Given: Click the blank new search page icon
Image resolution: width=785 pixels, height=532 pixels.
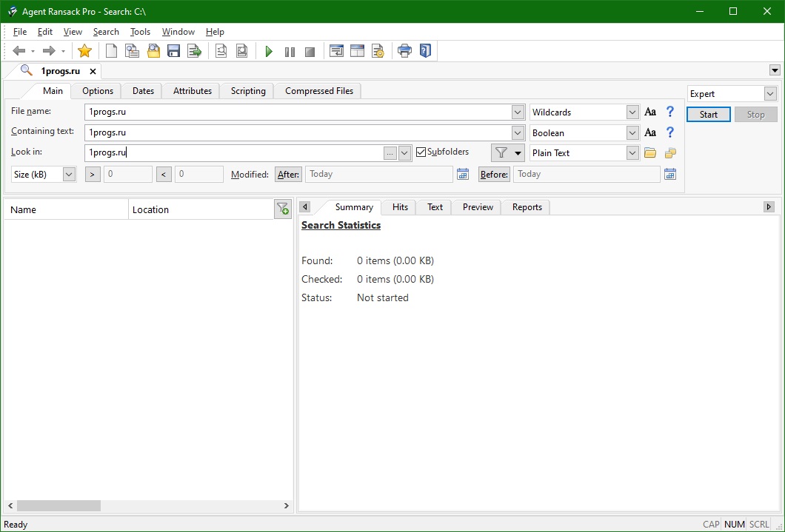Looking at the screenshot, I should (111, 51).
